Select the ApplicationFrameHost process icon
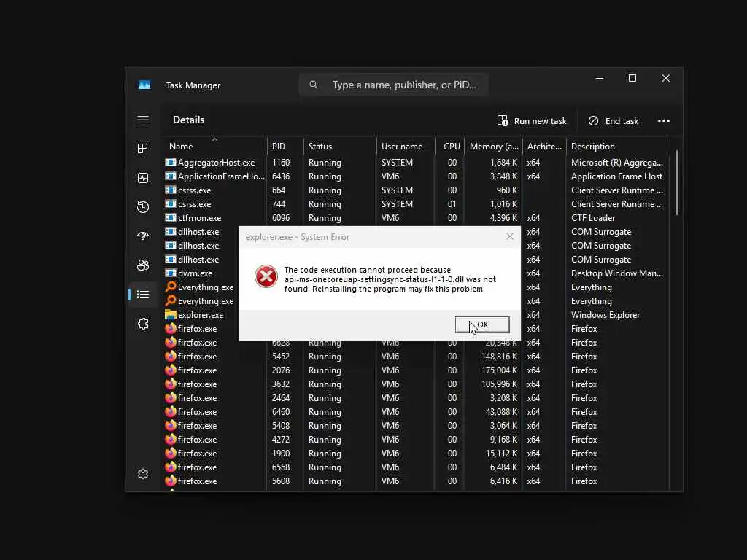 coord(170,176)
